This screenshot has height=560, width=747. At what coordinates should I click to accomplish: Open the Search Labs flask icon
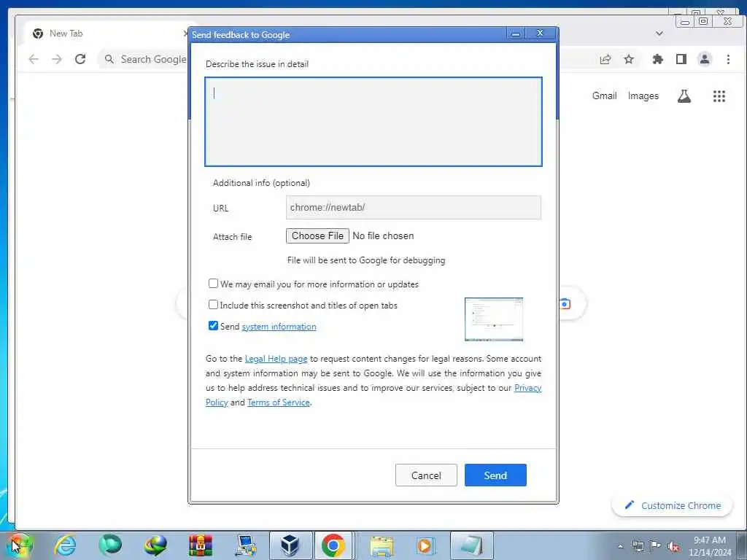684,96
